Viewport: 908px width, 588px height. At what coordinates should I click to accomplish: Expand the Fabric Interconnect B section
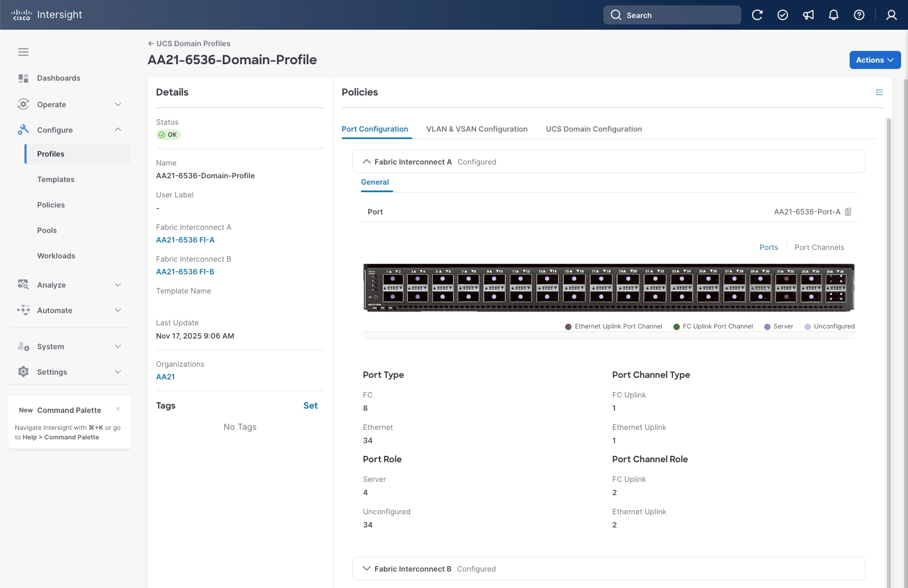pos(366,568)
